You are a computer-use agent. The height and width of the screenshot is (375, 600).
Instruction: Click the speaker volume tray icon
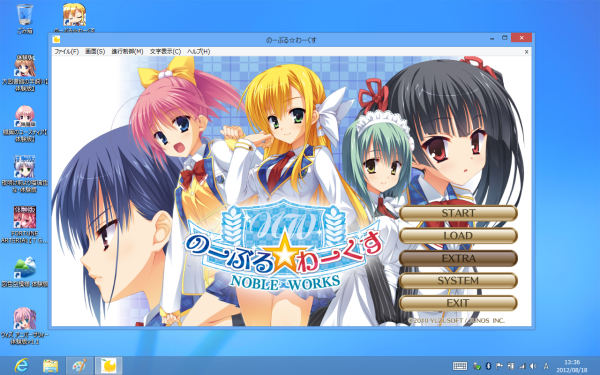click(x=533, y=366)
